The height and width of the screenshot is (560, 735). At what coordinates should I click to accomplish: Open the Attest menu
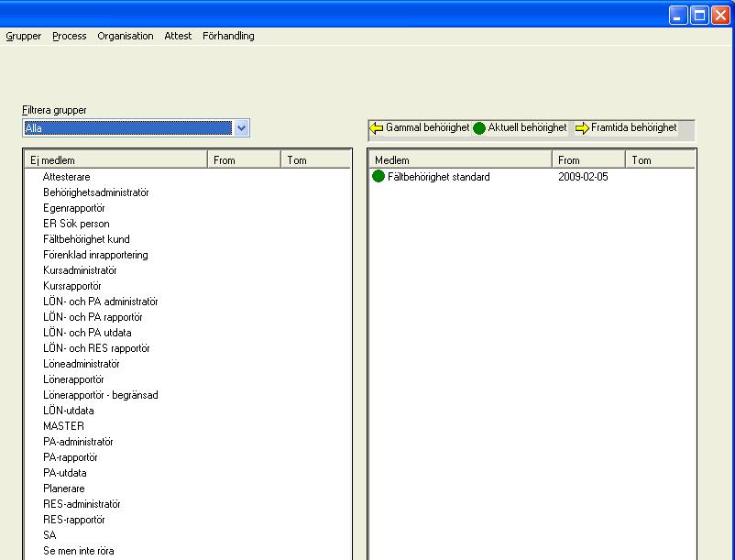pyautogui.click(x=178, y=36)
